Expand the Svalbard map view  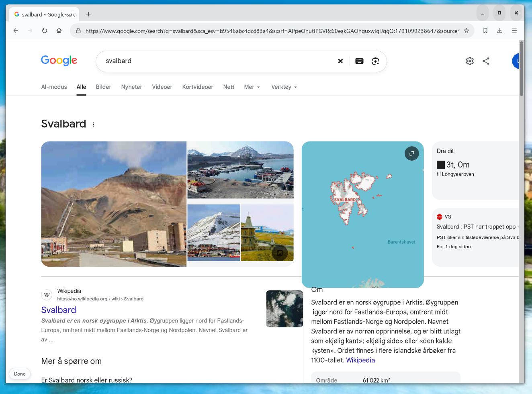click(411, 153)
